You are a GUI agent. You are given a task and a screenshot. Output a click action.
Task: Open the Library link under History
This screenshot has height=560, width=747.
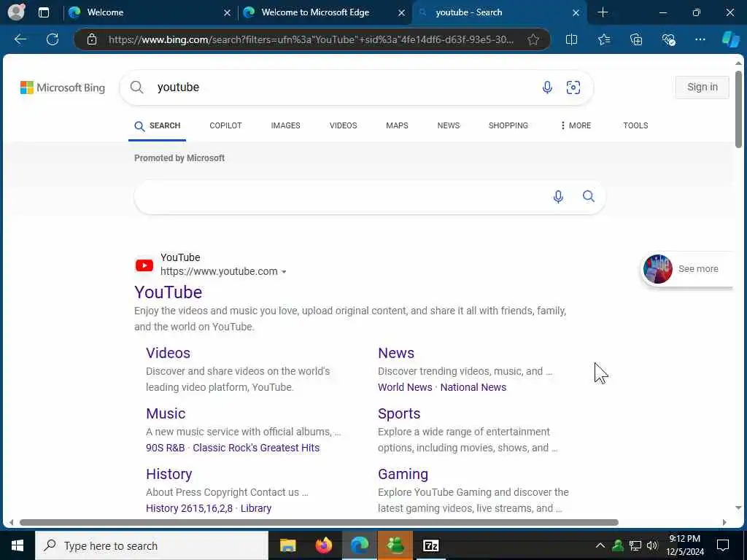[x=256, y=508]
